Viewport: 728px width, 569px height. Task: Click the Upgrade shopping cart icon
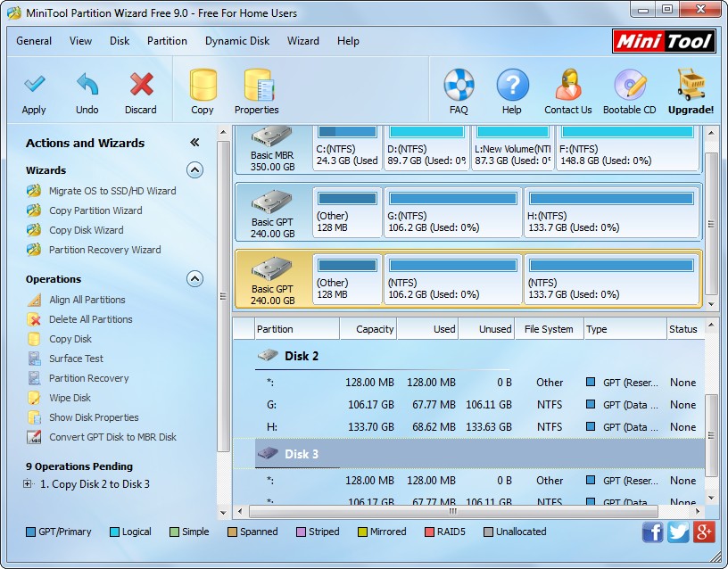pyautogui.click(x=691, y=85)
